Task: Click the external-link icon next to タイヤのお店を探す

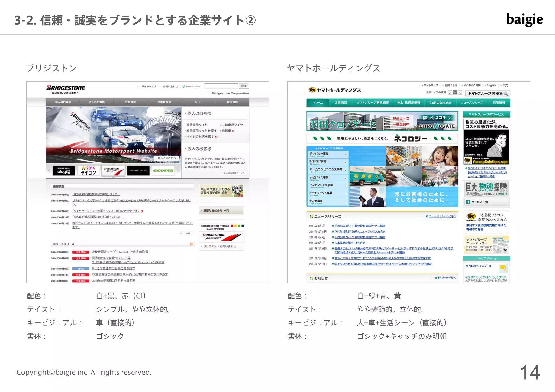Action: pyautogui.click(x=216, y=137)
